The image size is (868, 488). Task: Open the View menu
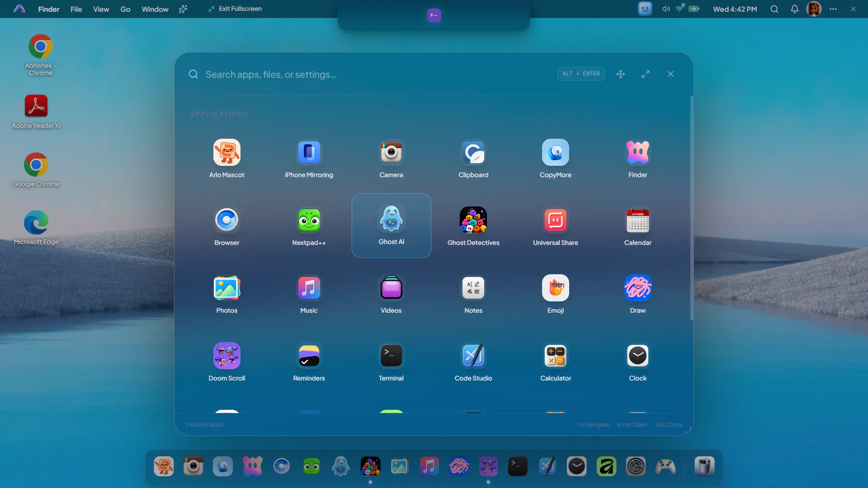tap(101, 9)
